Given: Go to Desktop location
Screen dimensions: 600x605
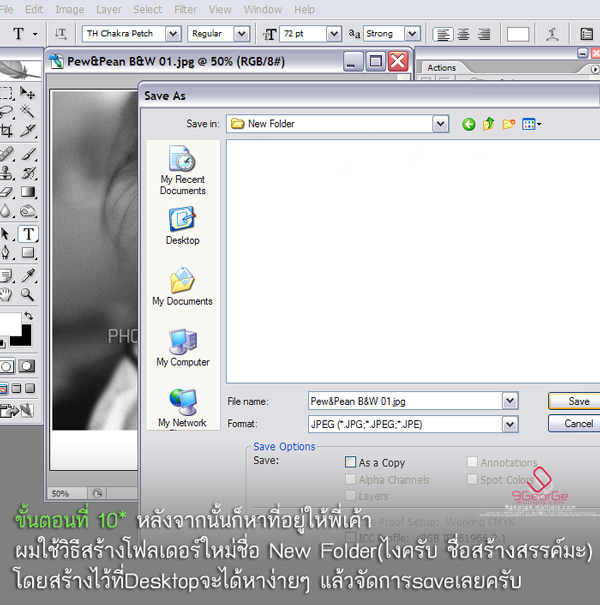Looking at the screenshot, I should point(183,226).
